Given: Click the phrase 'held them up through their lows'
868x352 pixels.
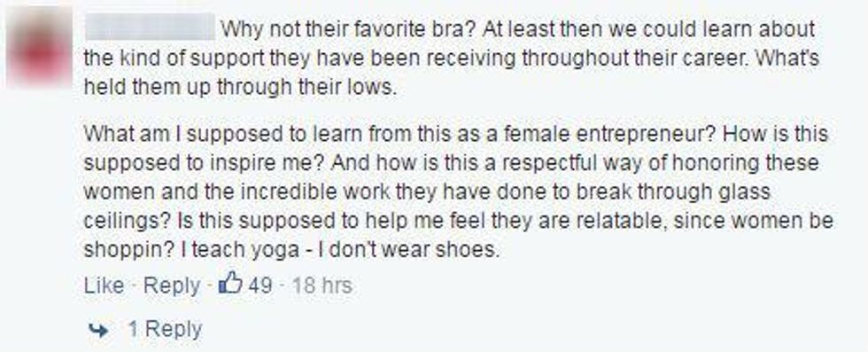Looking at the screenshot, I should pyautogui.click(x=240, y=88).
